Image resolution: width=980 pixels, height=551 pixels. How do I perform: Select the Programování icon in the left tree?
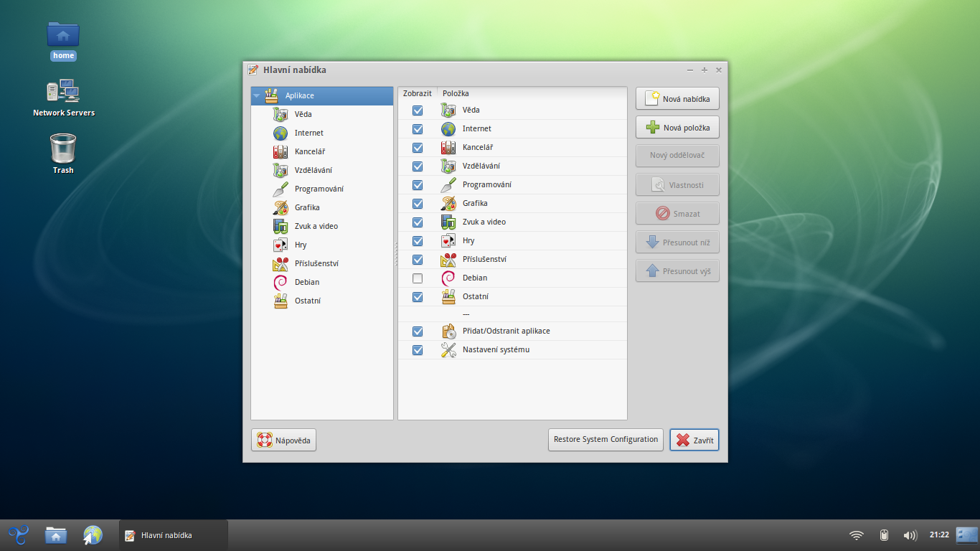pyautogui.click(x=281, y=189)
